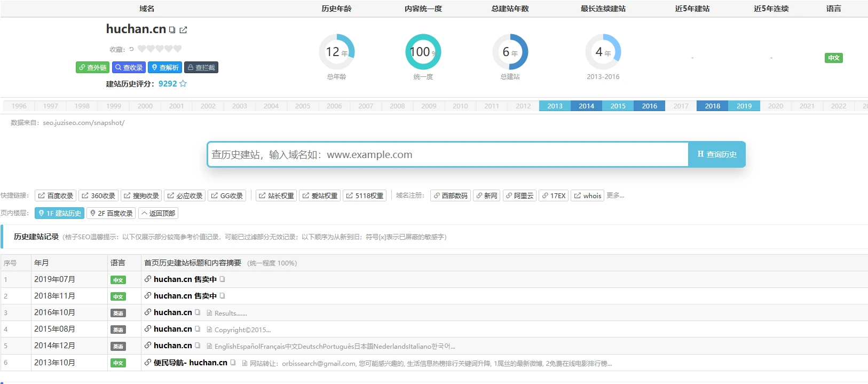Open the whois quick link
Image resolution: width=868 pixels, height=384 pixels.
point(587,195)
